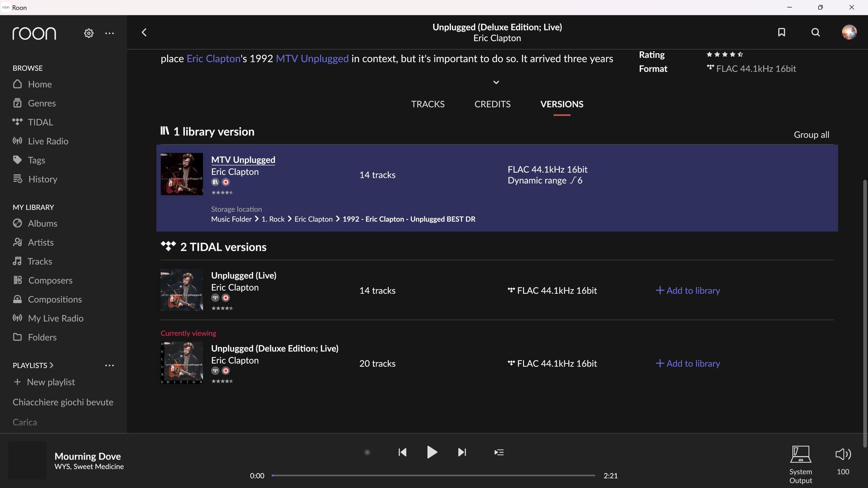Click 'WYS, Sweet Medicine' artist text
This screenshot has height=488, width=868.
pos(89,466)
